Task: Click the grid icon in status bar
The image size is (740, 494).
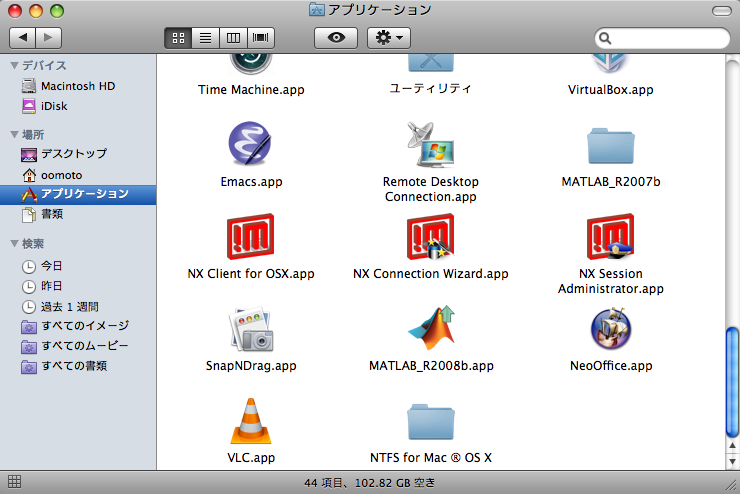Action: [x=14, y=482]
